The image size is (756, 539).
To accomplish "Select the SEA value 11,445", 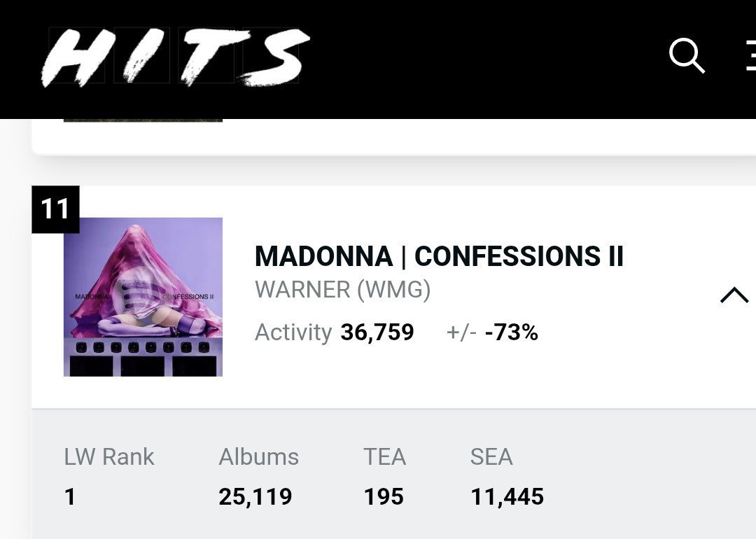I will pyautogui.click(x=507, y=497).
